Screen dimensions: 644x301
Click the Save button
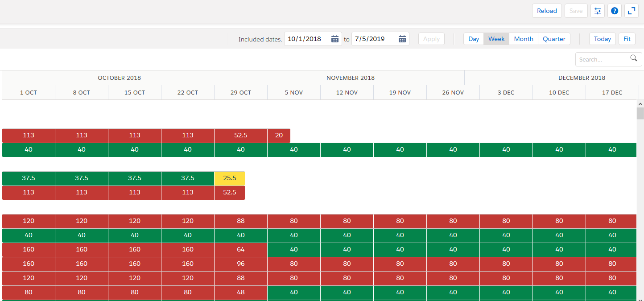(576, 11)
